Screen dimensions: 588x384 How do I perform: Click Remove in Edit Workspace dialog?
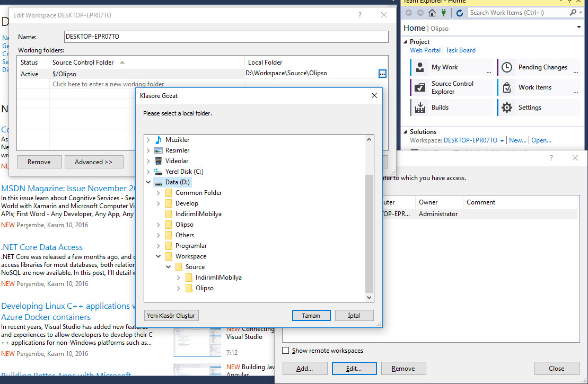(39, 162)
